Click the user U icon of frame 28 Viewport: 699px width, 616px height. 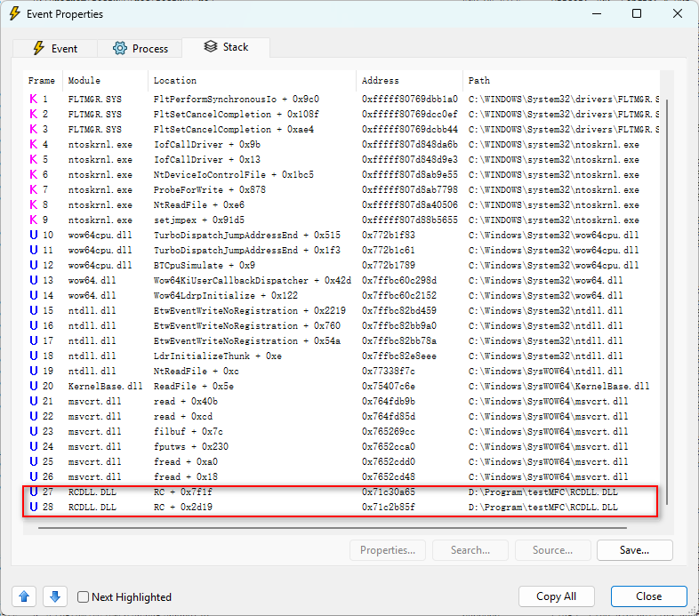click(x=34, y=508)
